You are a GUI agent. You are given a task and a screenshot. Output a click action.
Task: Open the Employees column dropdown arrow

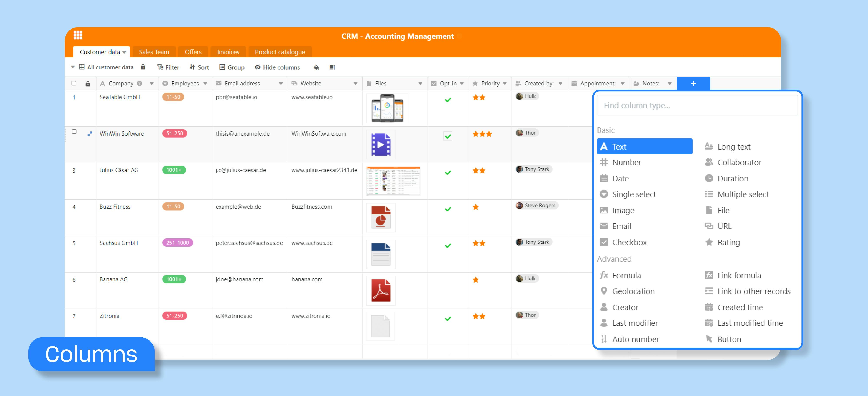(x=205, y=83)
